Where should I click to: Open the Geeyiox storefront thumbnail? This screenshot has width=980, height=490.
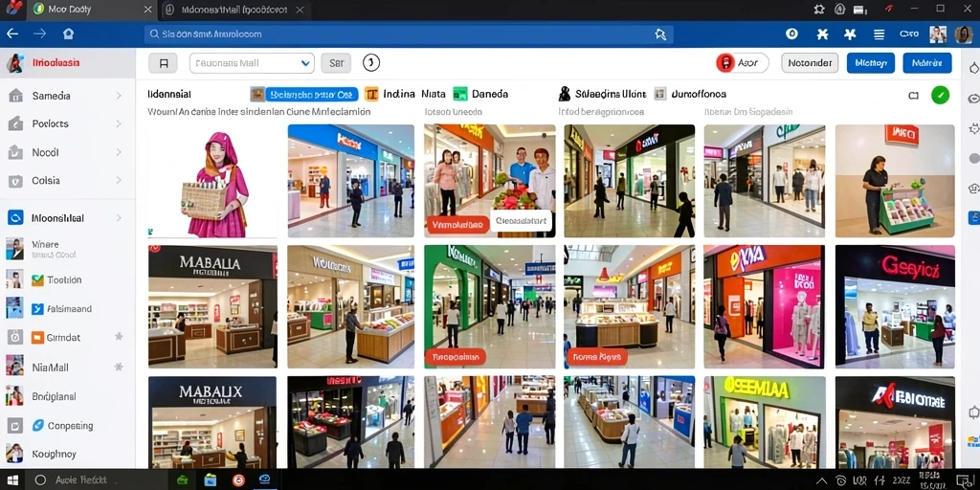click(895, 306)
